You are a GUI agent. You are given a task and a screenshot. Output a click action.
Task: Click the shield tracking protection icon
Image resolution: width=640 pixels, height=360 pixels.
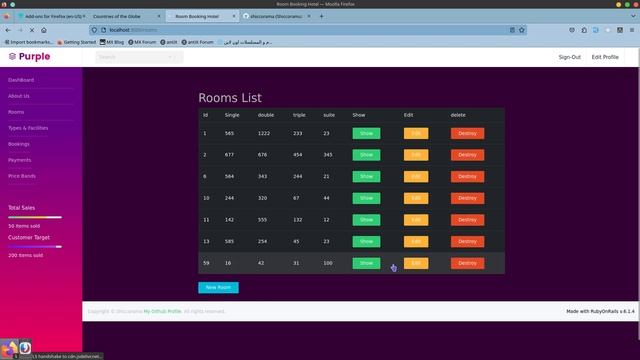(94, 30)
